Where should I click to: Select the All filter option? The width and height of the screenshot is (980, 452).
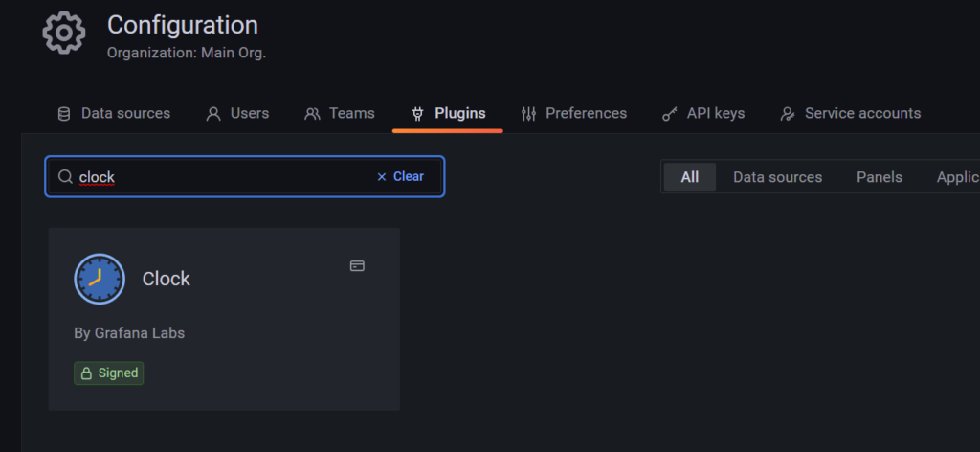click(689, 177)
